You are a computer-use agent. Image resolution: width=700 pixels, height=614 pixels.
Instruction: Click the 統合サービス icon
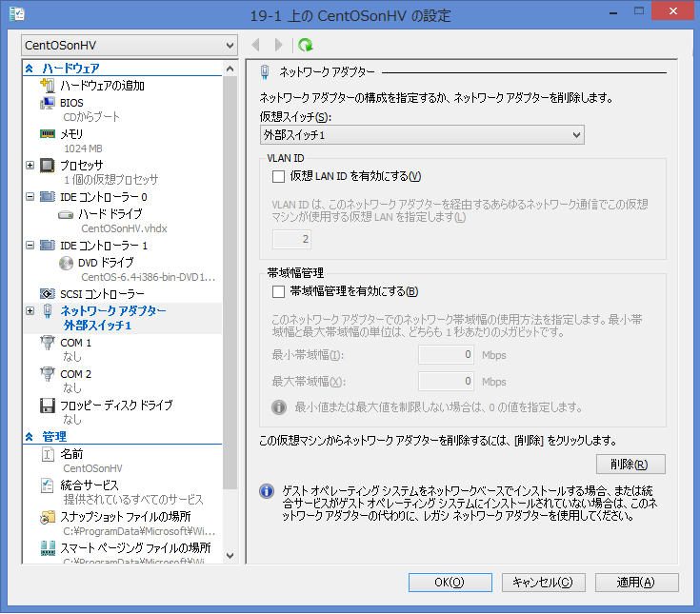pyautogui.click(x=48, y=485)
